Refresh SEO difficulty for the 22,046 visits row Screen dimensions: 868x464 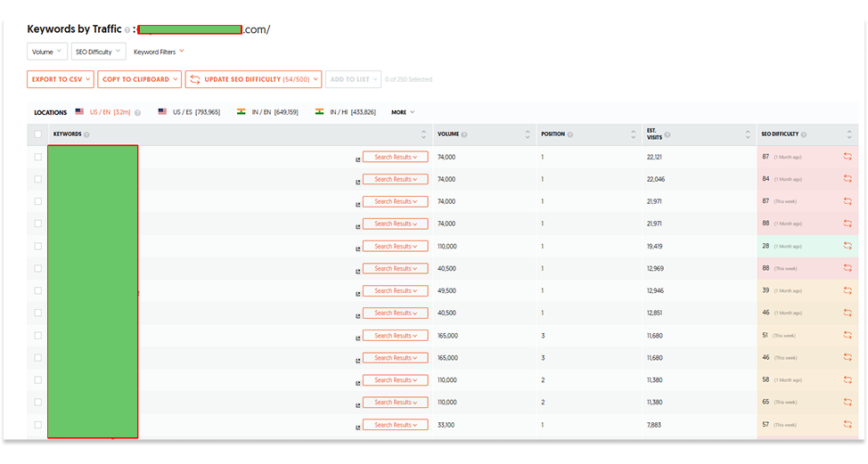[848, 179]
